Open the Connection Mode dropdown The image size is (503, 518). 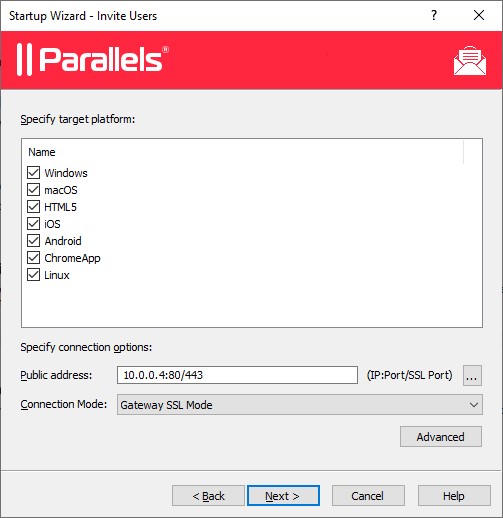click(299, 405)
